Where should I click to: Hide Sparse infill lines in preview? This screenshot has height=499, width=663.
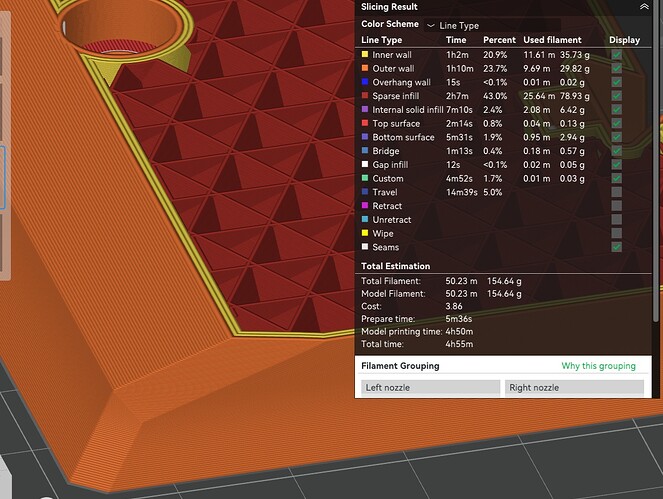616,96
